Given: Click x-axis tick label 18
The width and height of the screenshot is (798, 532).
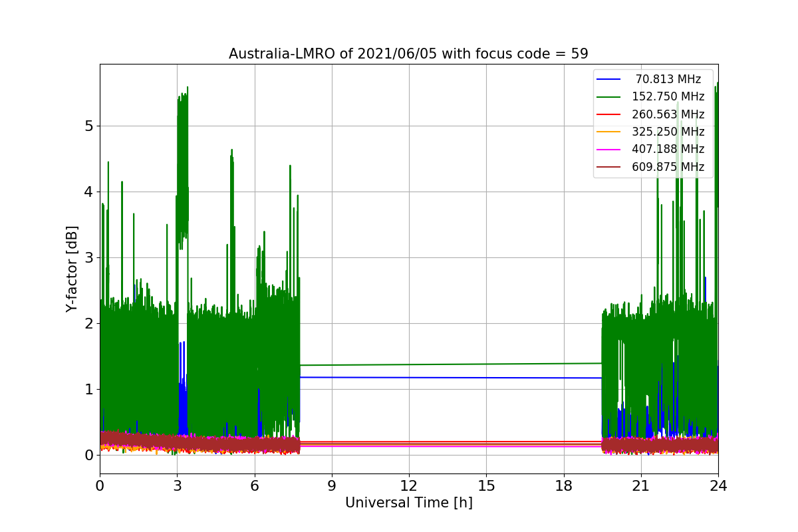Looking at the screenshot, I should tap(564, 485).
